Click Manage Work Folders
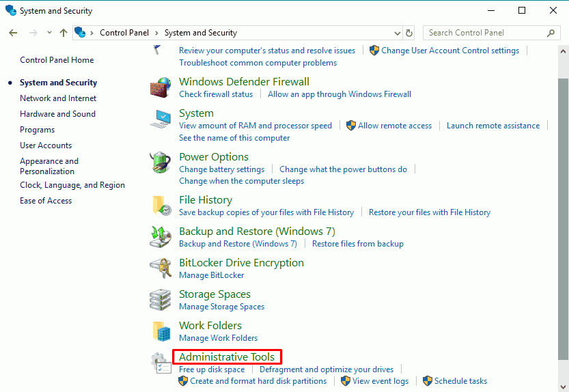Viewport: 569px width, 392px height. click(218, 338)
